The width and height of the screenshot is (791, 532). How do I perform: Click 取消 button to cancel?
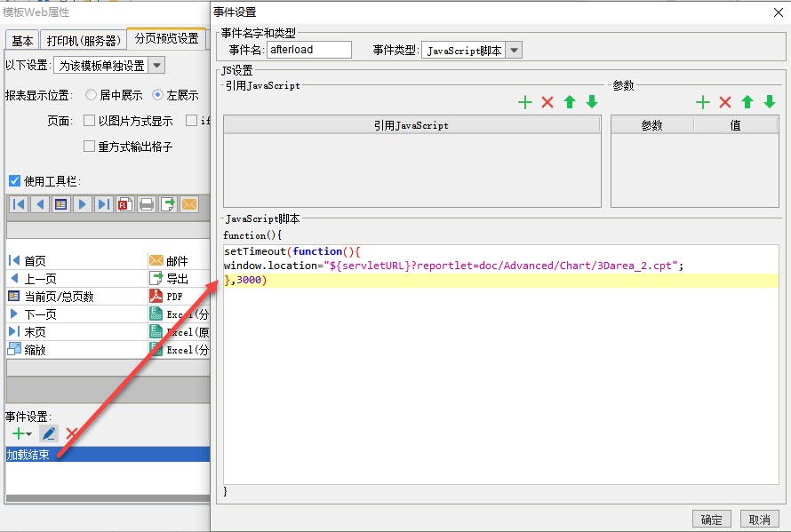pos(759,519)
